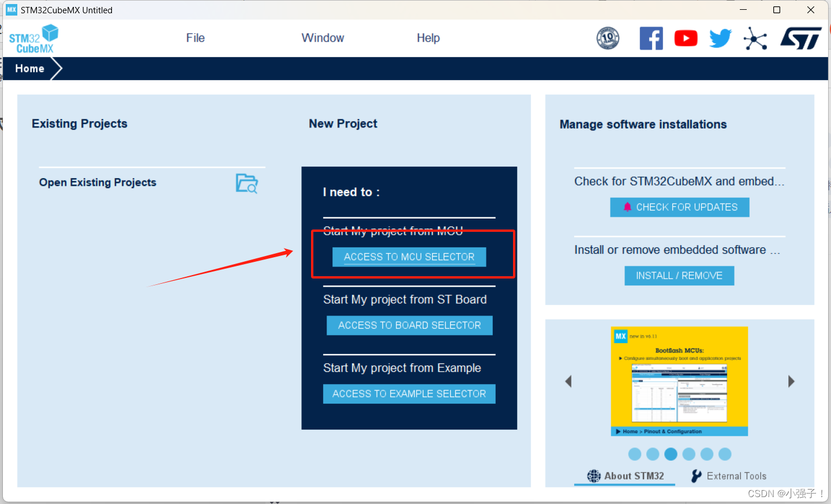The image size is (831, 504).
Task: Maximize the STM32CubeMX window
Action: (x=777, y=10)
